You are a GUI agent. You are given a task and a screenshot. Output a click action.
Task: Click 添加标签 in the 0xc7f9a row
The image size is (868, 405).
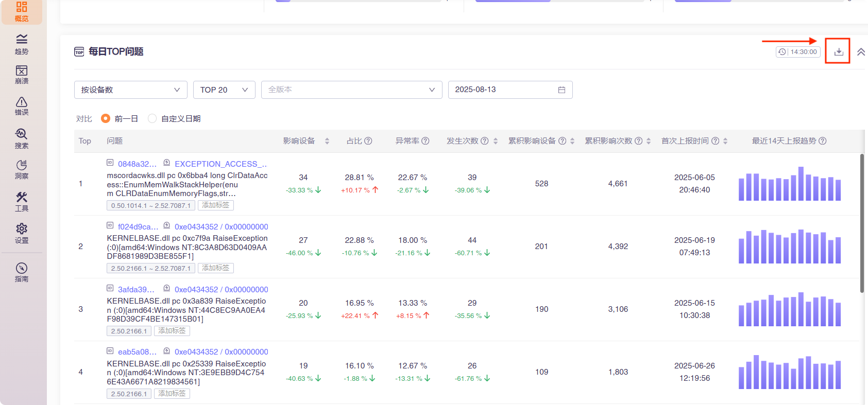[216, 268]
